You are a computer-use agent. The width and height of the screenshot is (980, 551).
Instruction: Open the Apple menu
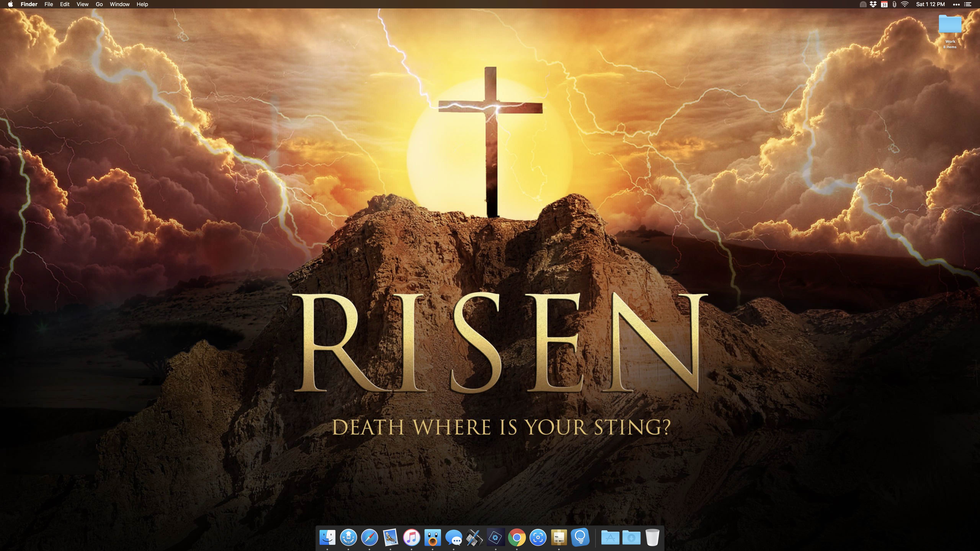coord(10,4)
